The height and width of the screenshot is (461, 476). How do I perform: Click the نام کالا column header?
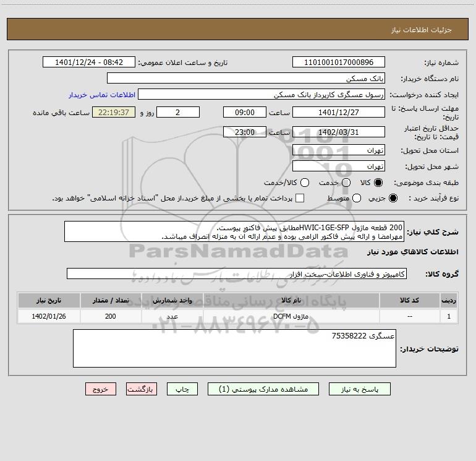291,300
